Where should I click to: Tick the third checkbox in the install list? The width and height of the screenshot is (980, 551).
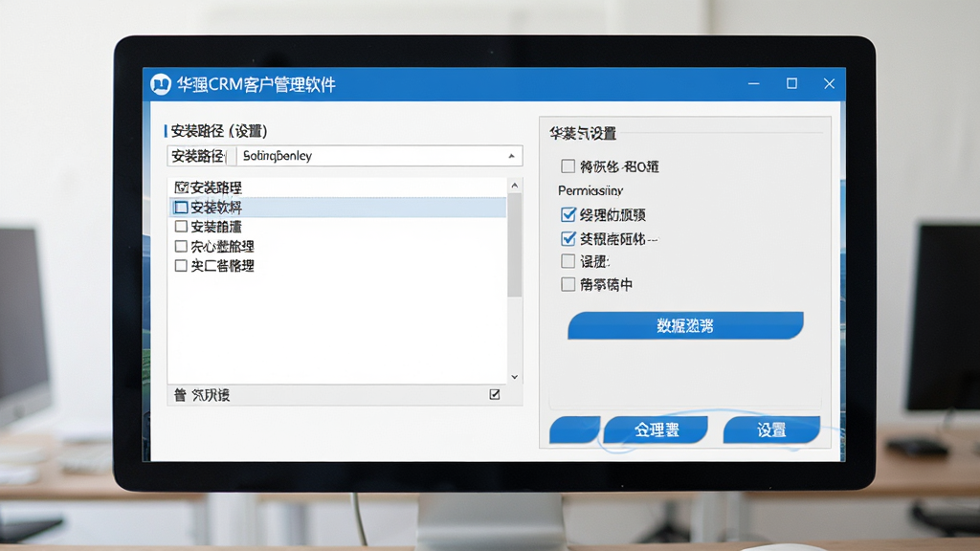pos(181,246)
